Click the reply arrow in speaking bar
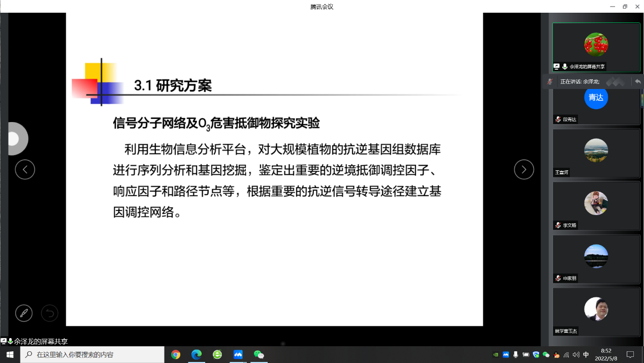 (637, 81)
